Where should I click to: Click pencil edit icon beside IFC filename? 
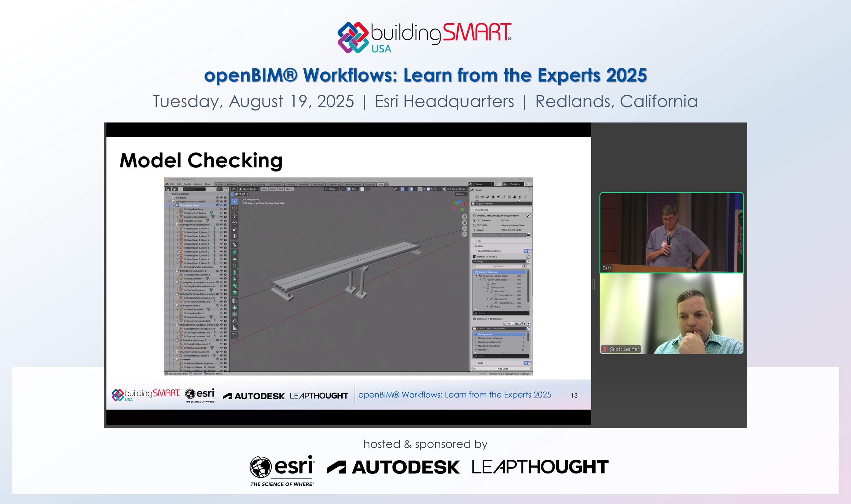coord(528,216)
